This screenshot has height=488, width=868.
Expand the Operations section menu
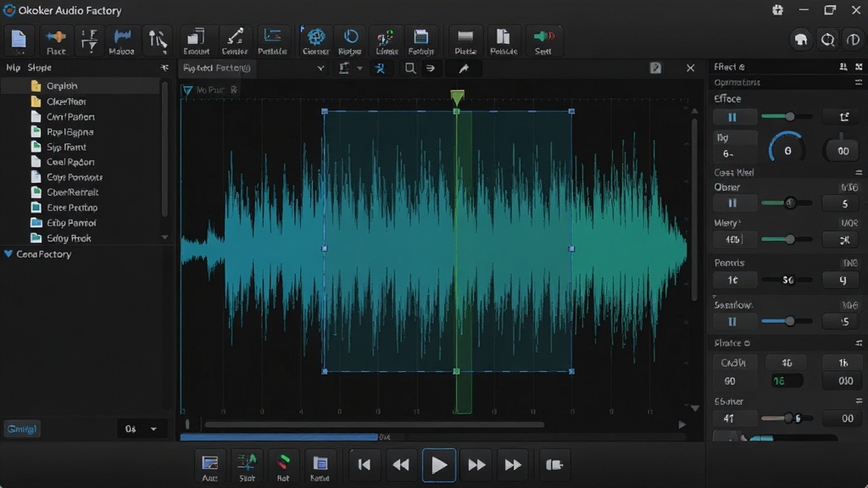pos(858,82)
